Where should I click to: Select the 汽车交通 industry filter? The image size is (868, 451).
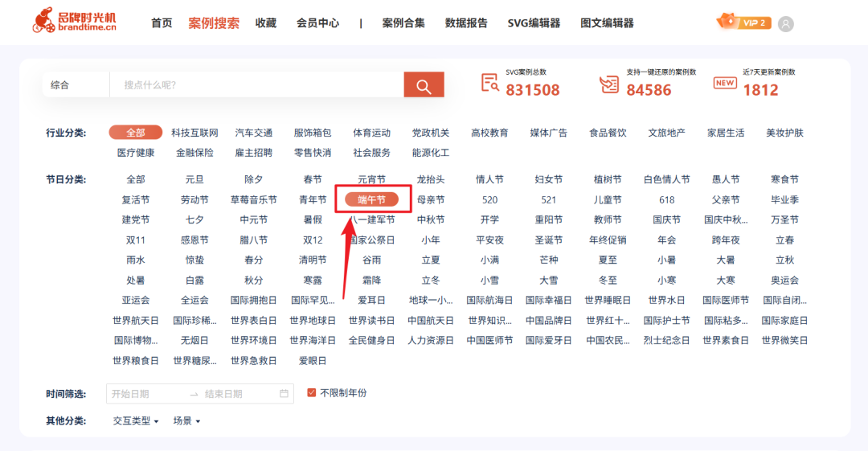coord(253,133)
